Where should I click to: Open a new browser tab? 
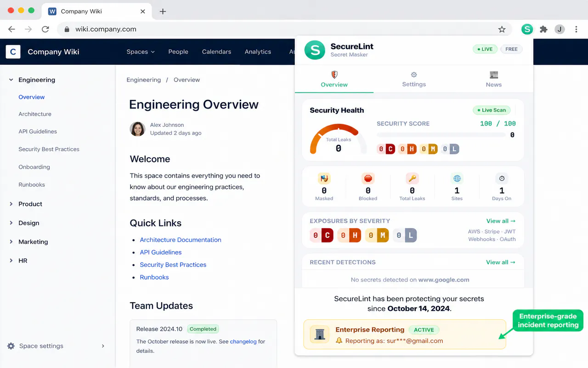[x=163, y=11]
